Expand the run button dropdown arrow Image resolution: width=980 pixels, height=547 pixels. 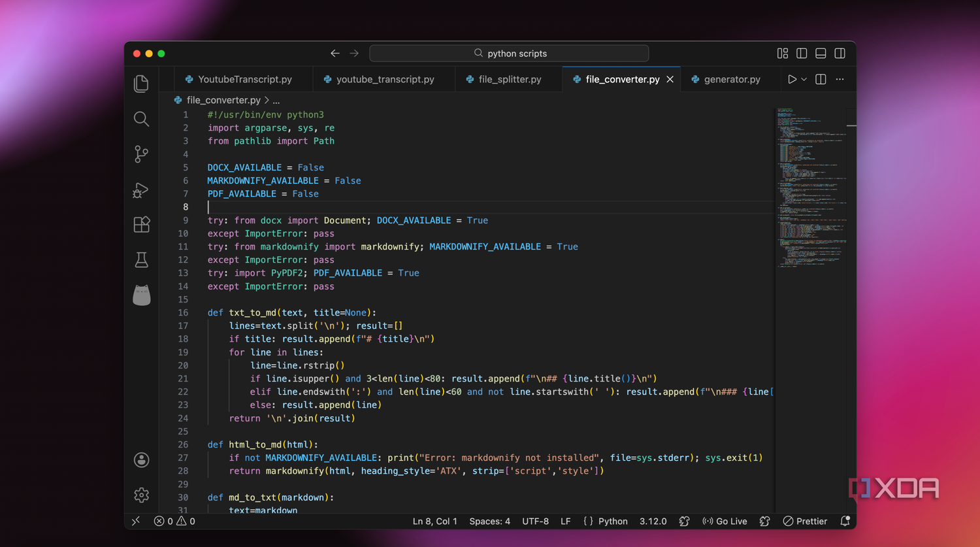point(804,79)
